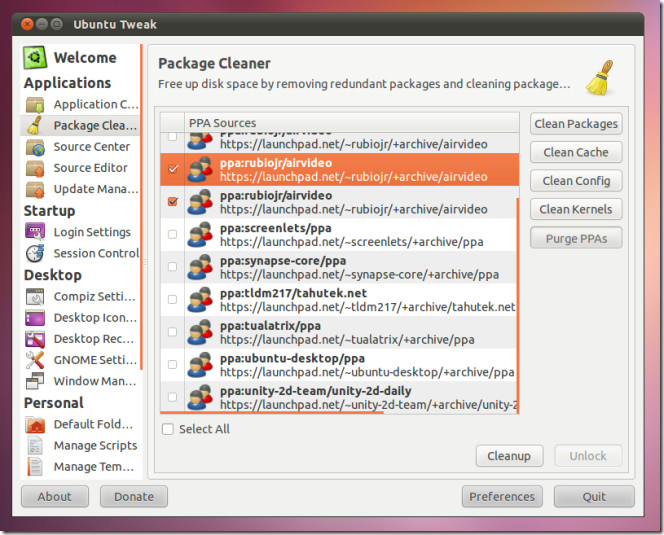Screen dimensions: 664x535
Task: Click the PPA Sources column header
Action: (x=351, y=123)
